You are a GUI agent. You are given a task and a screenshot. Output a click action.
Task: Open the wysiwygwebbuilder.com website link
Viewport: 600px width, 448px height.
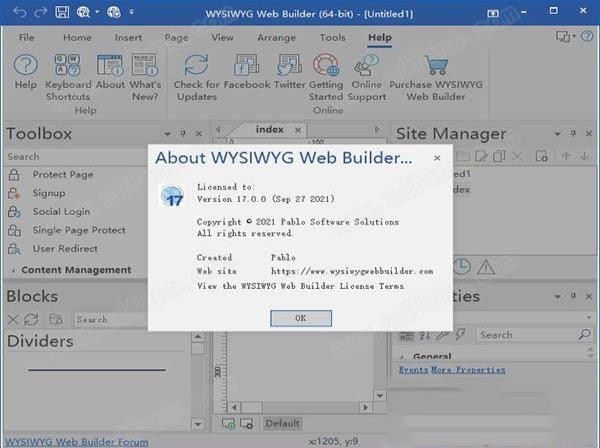(x=351, y=271)
